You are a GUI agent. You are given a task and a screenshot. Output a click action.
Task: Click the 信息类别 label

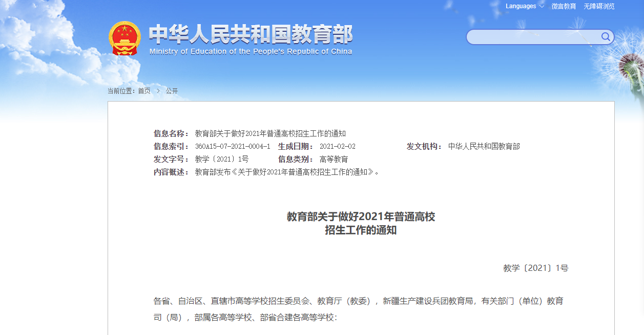[x=296, y=159]
